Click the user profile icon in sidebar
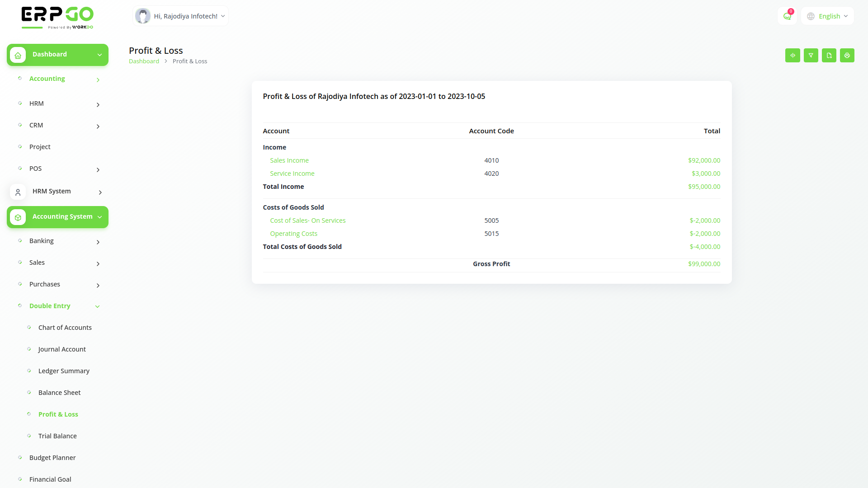 pyautogui.click(x=18, y=192)
